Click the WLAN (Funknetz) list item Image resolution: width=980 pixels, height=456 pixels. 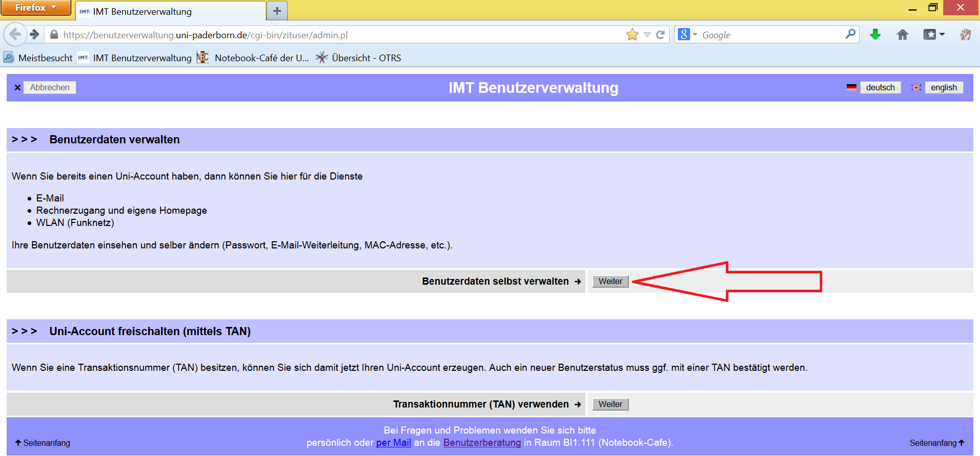[75, 222]
